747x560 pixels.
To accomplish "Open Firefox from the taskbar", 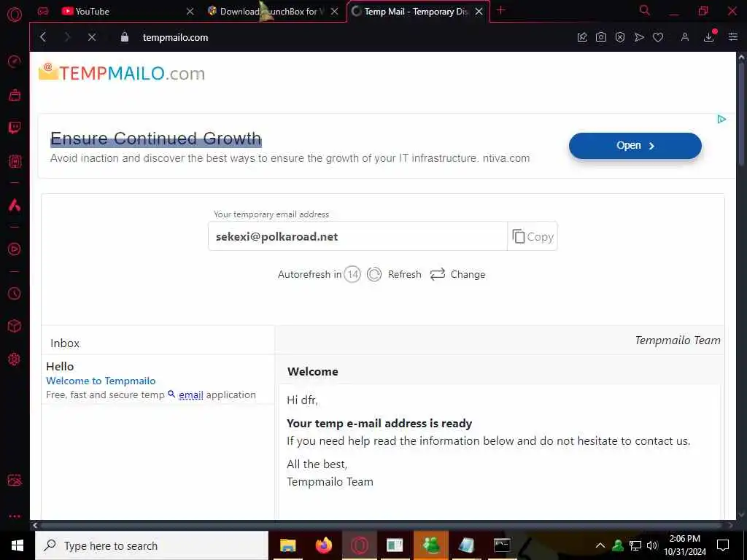I will [x=324, y=545].
